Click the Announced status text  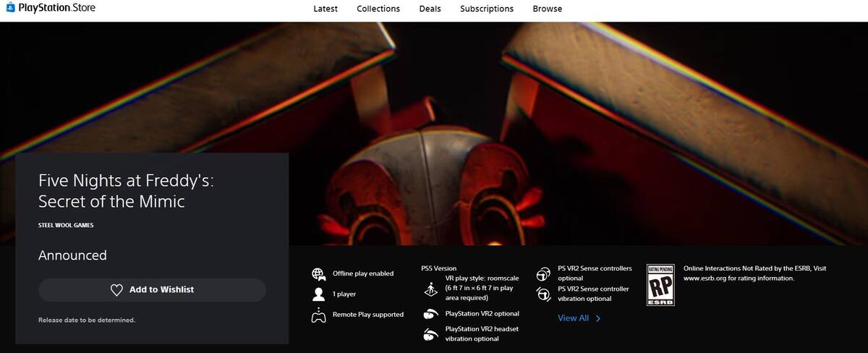coord(72,255)
